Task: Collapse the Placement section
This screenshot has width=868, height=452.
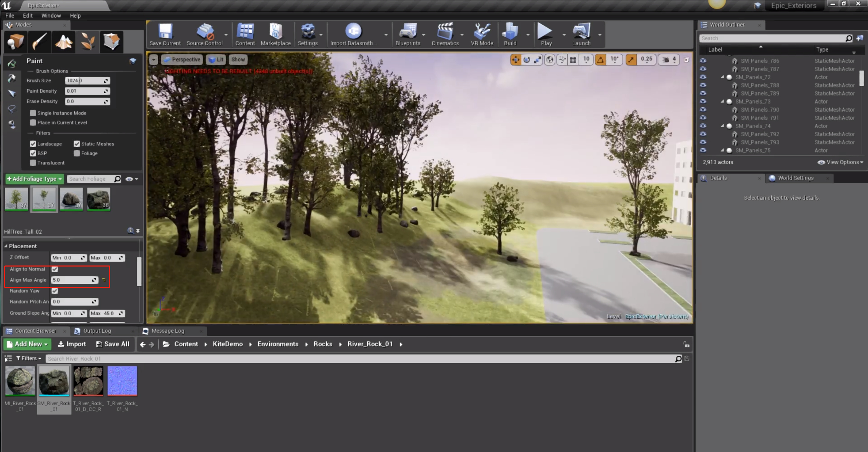Action: click(6, 246)
